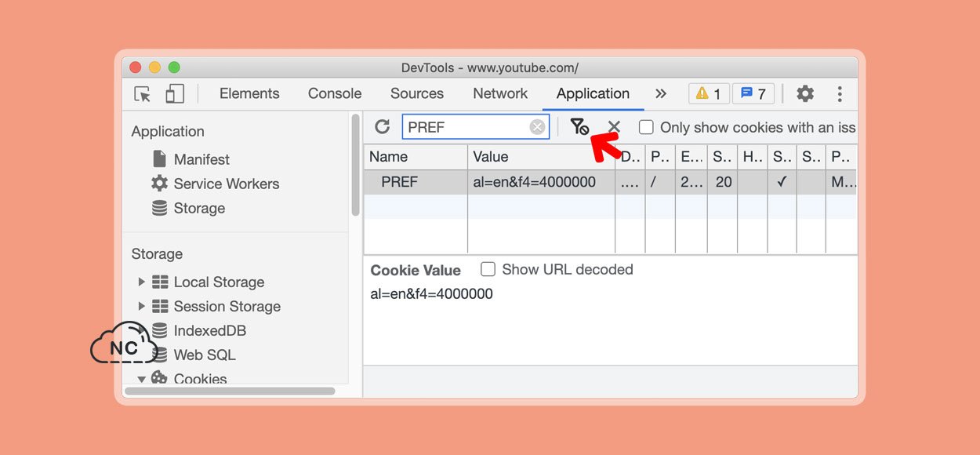Screen dimensions: 980x455
Task: Refresh the cookies list
Action: (x=382, y=126)
